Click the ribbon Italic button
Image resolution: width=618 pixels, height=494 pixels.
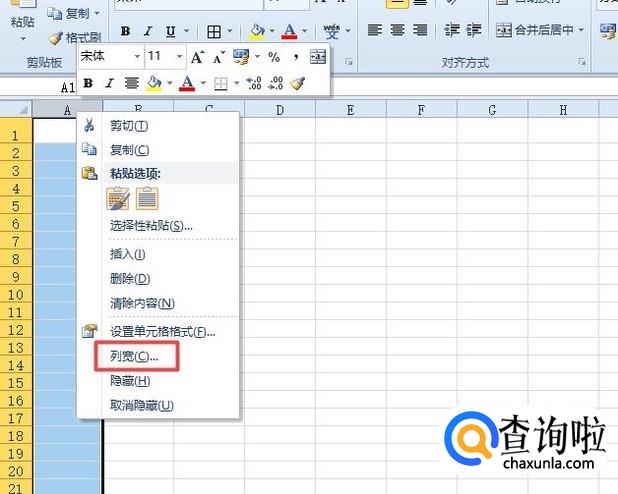(x=148, y=31)
